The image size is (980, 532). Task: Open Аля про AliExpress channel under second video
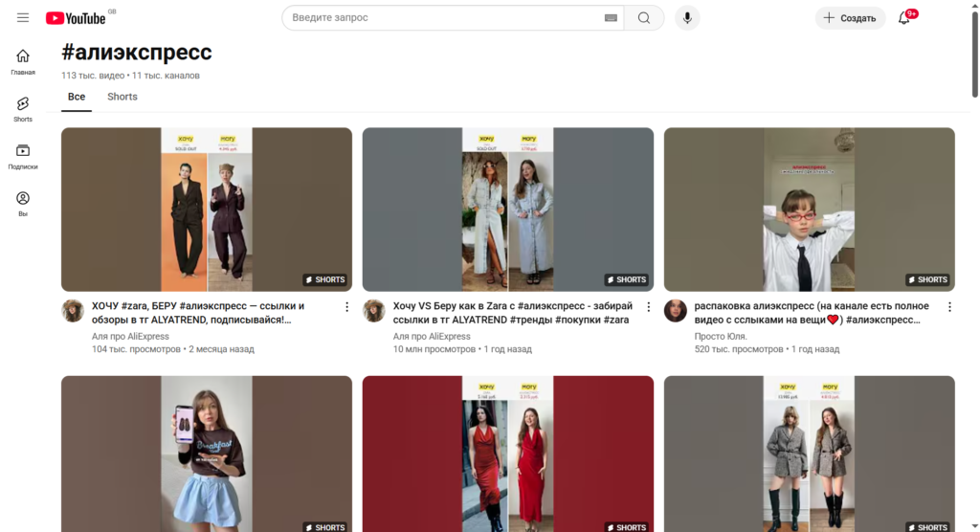[x=432, y=337]
